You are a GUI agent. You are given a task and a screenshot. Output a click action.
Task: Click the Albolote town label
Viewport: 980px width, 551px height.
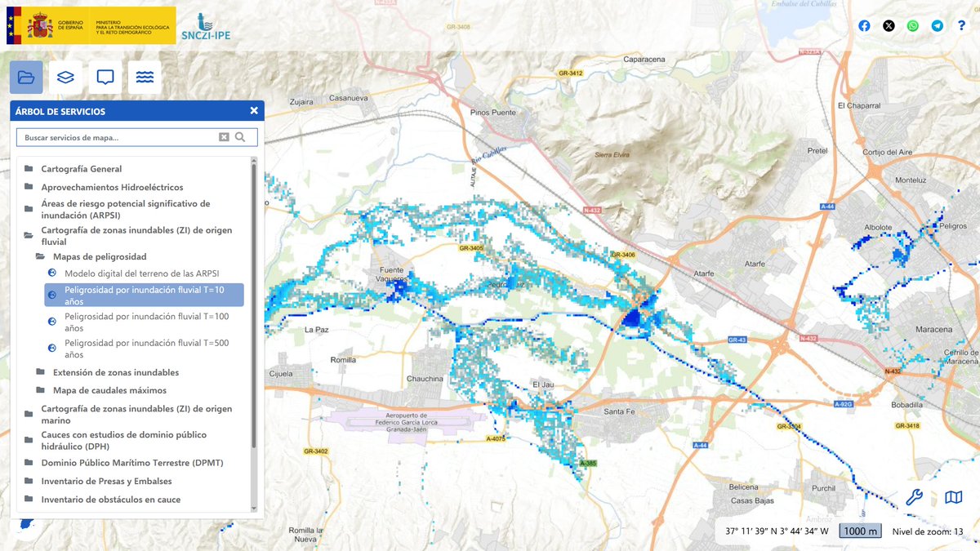click(879, 227)
